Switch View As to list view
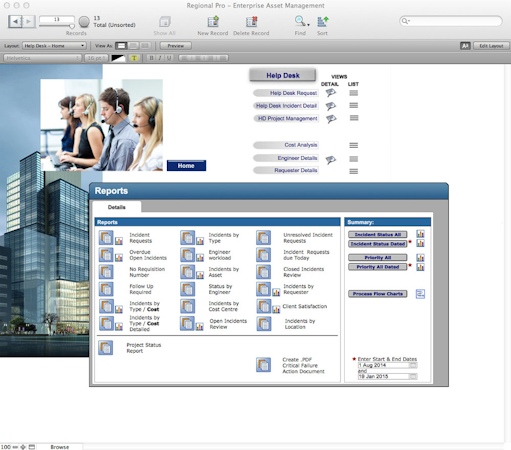 pyautogui.click(x=133, y=46)
